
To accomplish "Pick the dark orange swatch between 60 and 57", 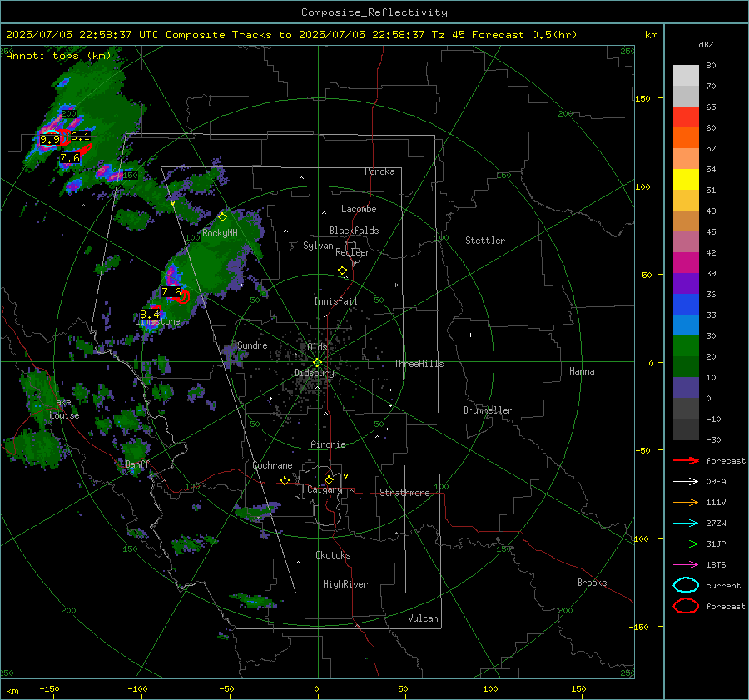I will click(x=686, y=137).
